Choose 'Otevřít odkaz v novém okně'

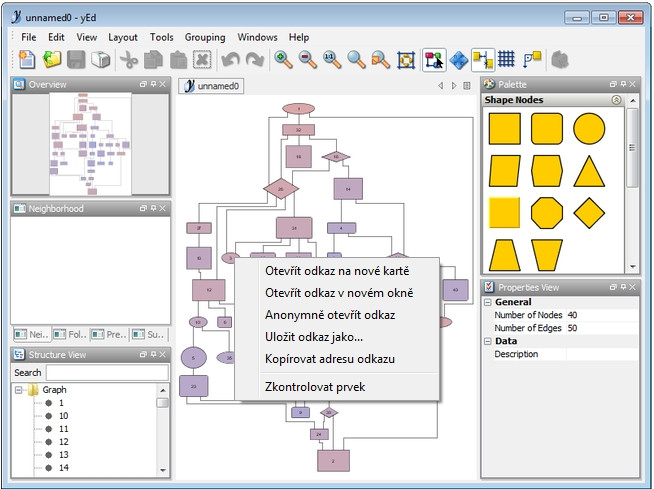(337, 293)
